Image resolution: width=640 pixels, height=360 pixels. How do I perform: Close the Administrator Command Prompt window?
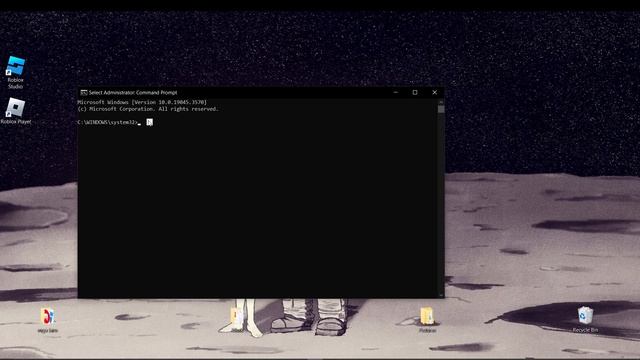pyautogui.click(x=434, y=93)
